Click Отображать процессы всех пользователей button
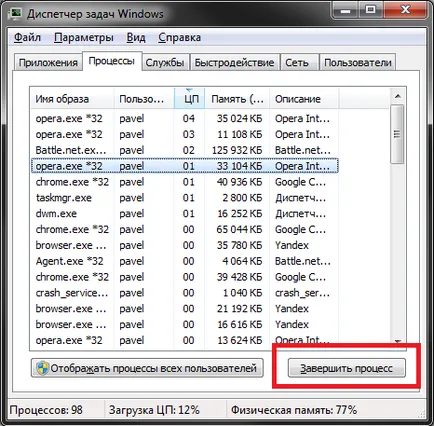The image size is (434, 426). 147,368
